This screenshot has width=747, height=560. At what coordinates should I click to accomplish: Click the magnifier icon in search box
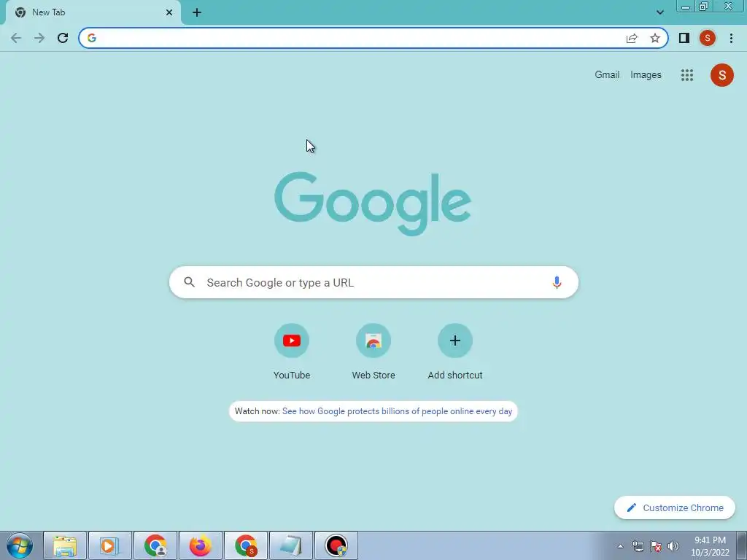189,282
